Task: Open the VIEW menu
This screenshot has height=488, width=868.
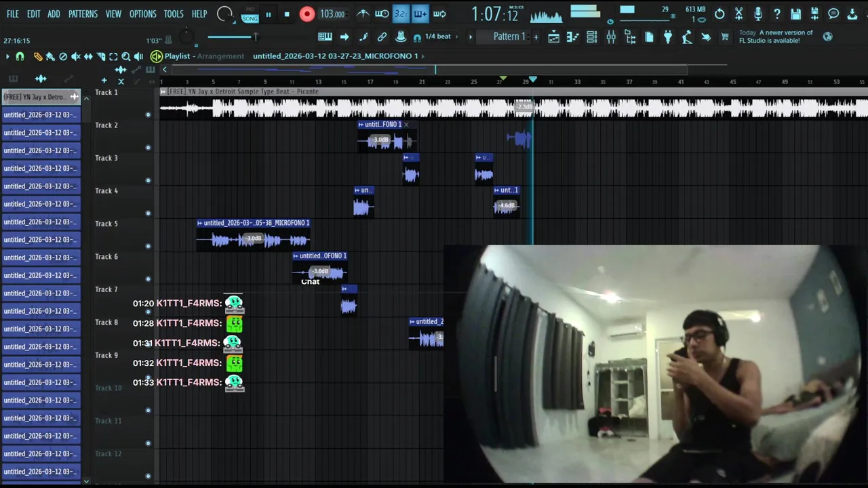Action: pyautogui.click(x=113, y=14)
